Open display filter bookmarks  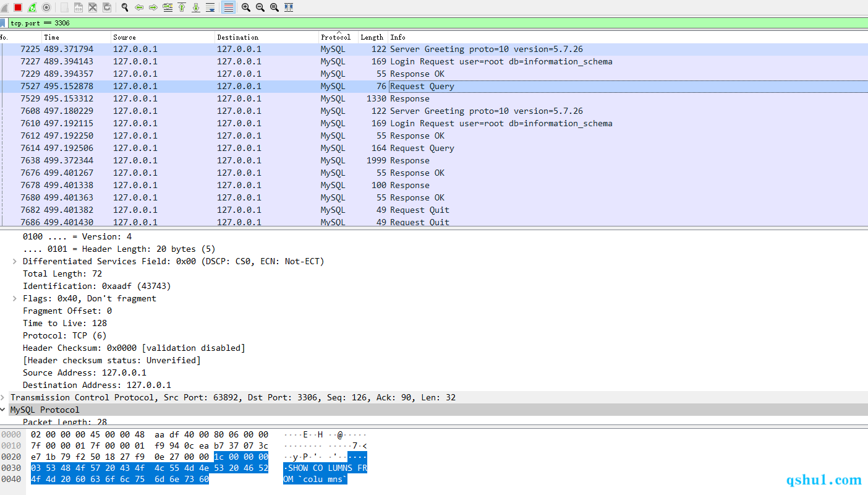(x=4, y=23)
